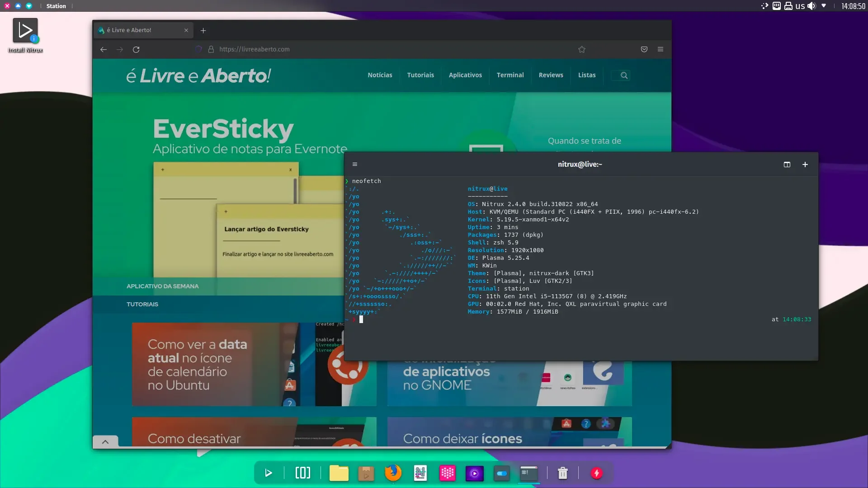Open a new browser tab with plus
This screenshot has width=868, height=488.
pos(203,30)
